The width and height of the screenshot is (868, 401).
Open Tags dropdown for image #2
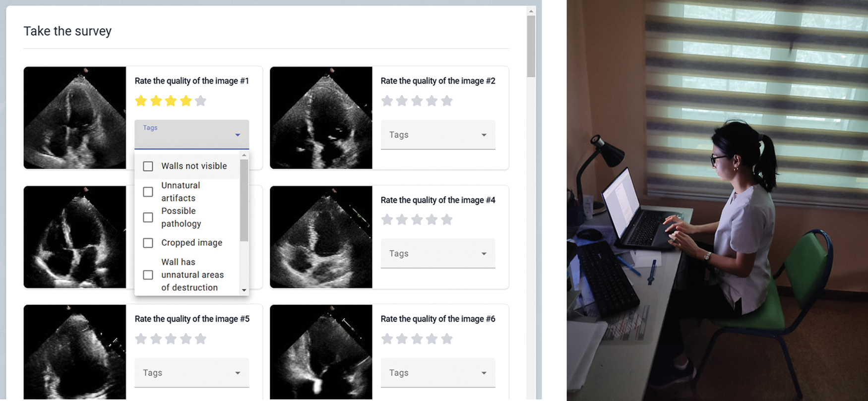(437, 135)
